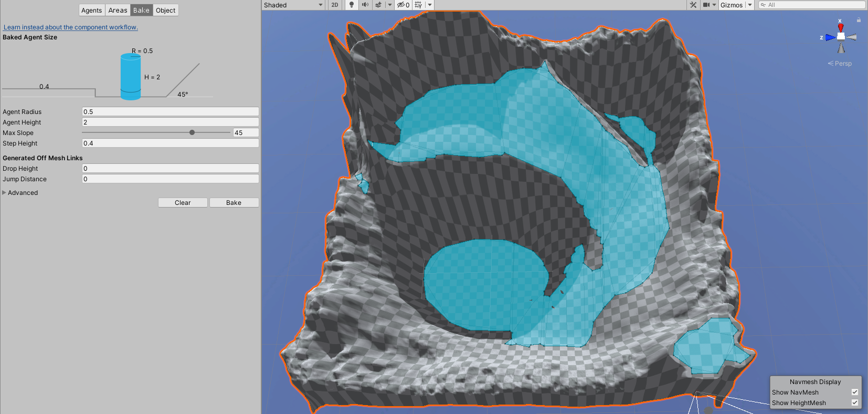Screen dimensions: 868x414
Task: Click the Max Slope slider handle
Action: (192, 132)
